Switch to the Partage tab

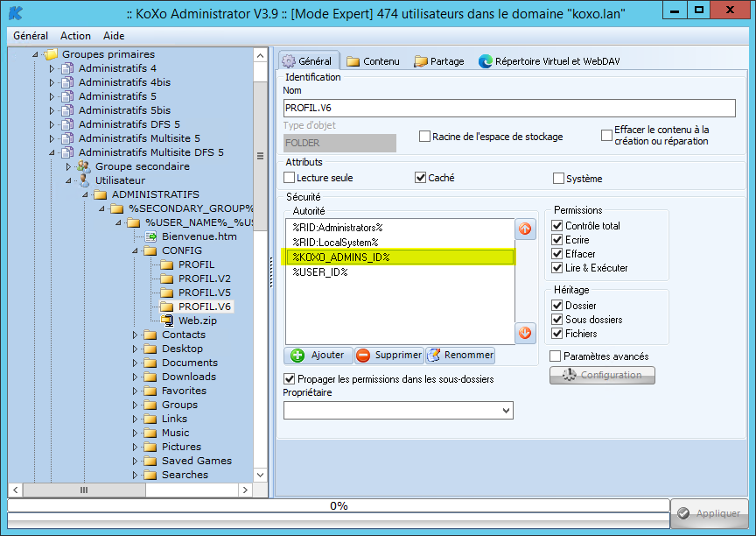[x=439, y=61]
